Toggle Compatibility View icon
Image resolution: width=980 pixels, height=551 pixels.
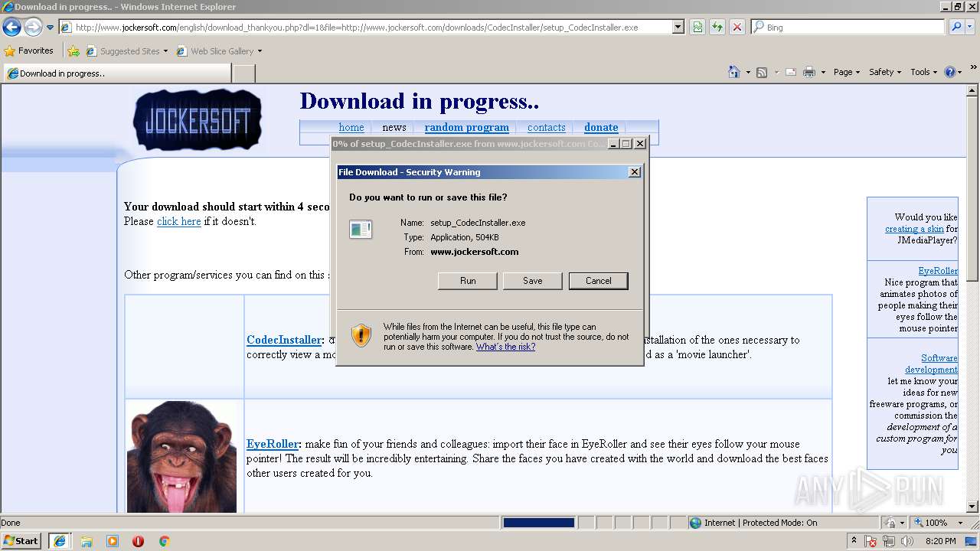pyautogui.click(x=697, y=27)
